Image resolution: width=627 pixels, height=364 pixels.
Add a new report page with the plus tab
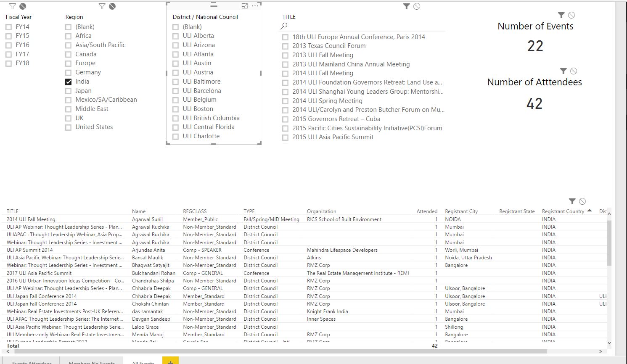(170, 361)
